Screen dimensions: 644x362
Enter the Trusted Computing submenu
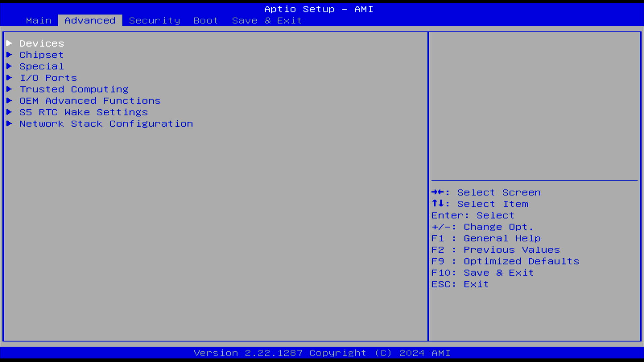click(x=74, y=89)
